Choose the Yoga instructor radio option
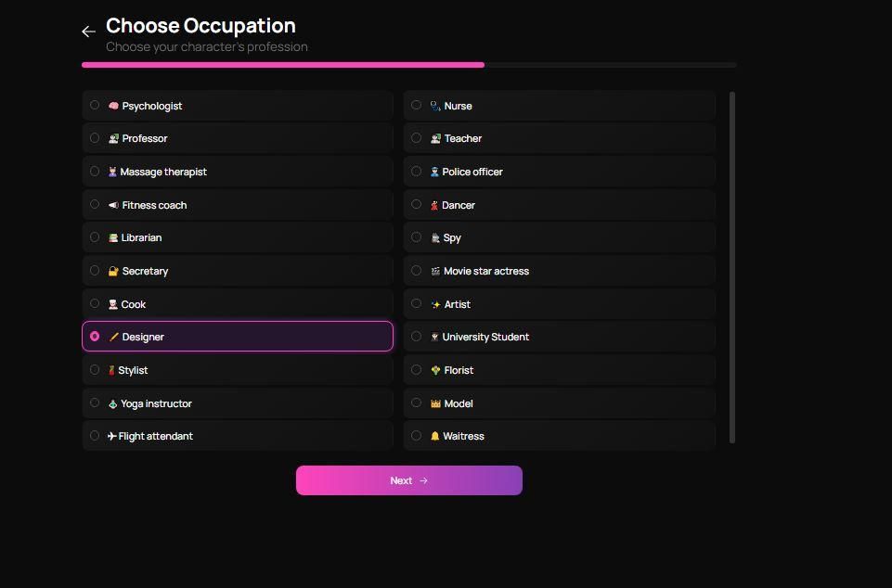 point(95,403)
